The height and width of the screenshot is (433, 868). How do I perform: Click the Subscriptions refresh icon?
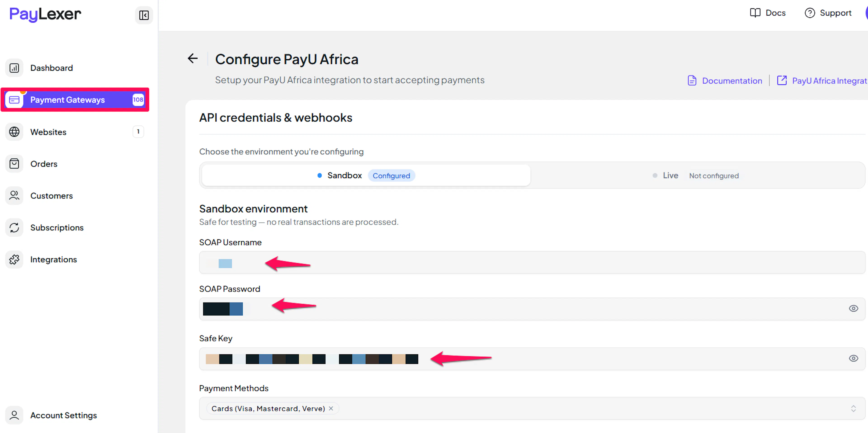click(14, 228)
